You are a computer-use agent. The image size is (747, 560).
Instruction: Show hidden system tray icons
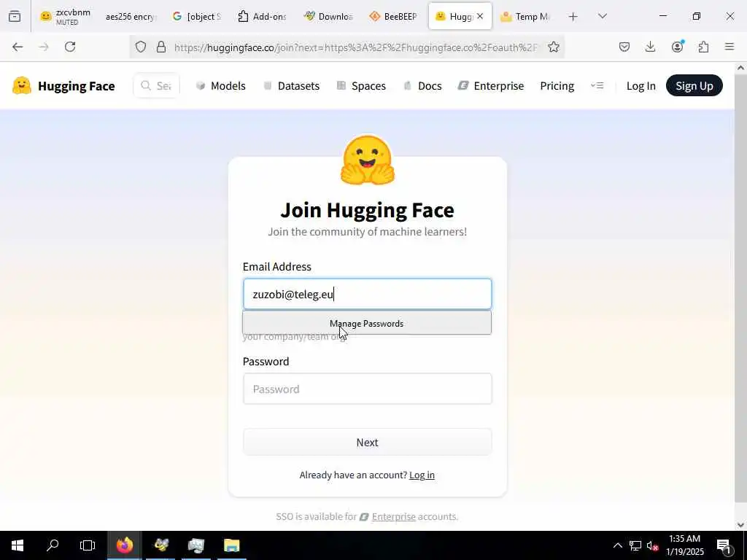click(x=617, y=545)
